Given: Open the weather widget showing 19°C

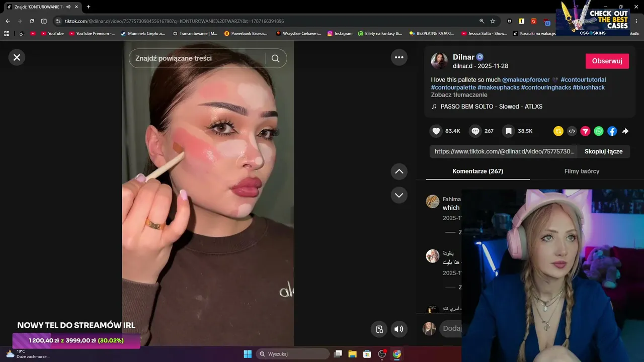Looking at the screenshot, I should tap(28, 354).
